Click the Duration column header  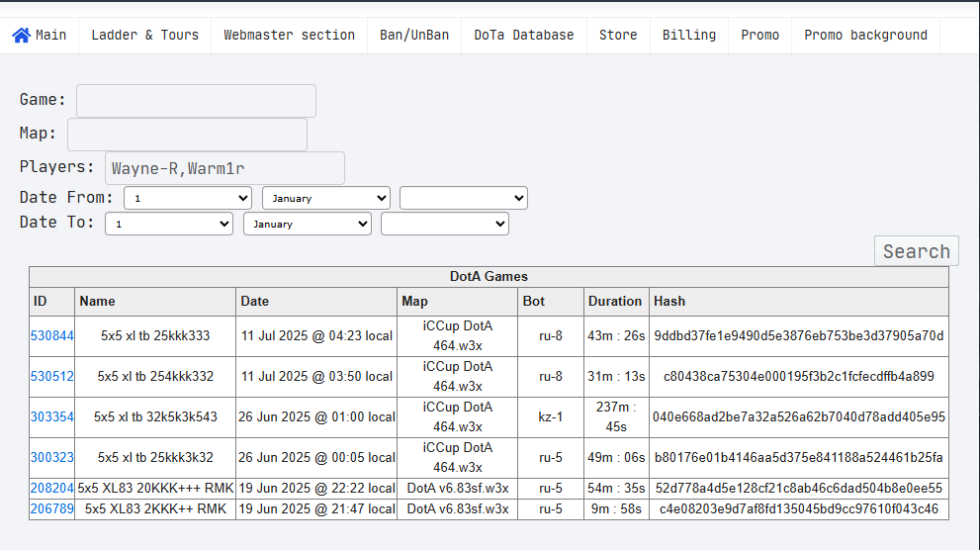pyautogui.click(x=616, y=302)
